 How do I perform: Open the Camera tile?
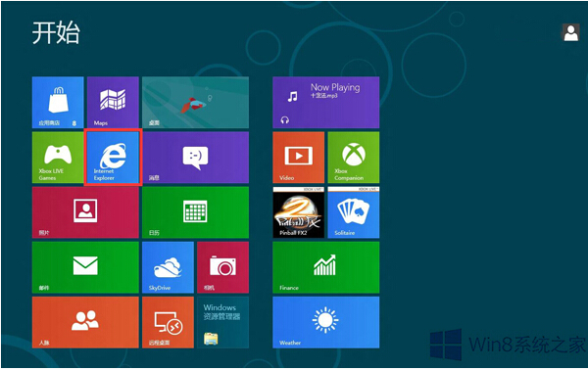coord(222,267)
